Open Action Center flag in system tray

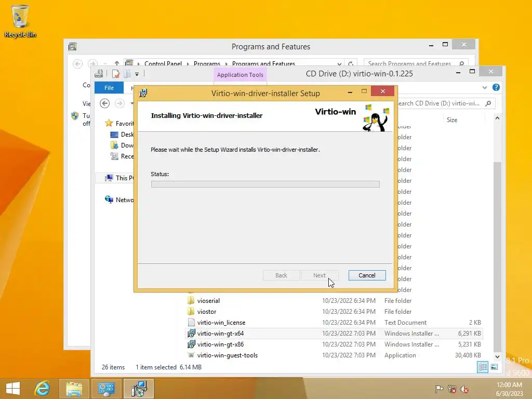tap(439, 389)
